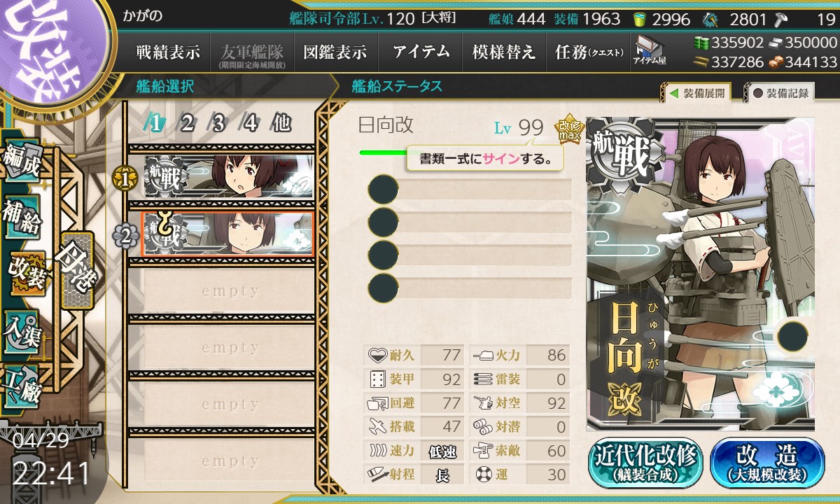The height and width of the screenshot is (504, 840).
Task: Open the アイテム屋 shop icon
Action: (650, 51)
